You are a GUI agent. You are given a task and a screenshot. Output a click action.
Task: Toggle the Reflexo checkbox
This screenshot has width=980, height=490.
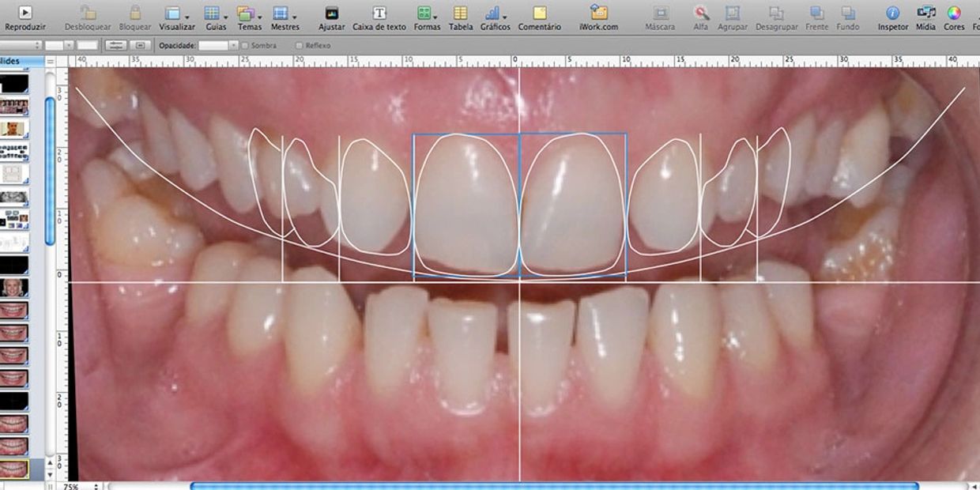click(x=299, y=46)
